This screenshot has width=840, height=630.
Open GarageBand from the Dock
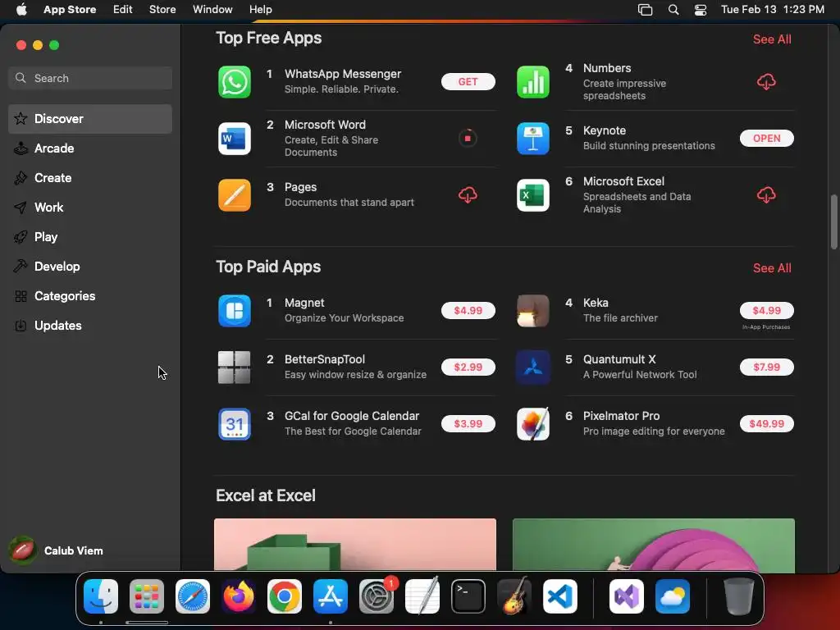[514, 596]
